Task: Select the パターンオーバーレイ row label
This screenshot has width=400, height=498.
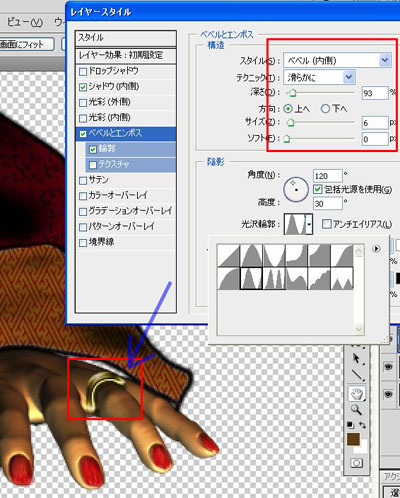Action: (x=122, y=227)
